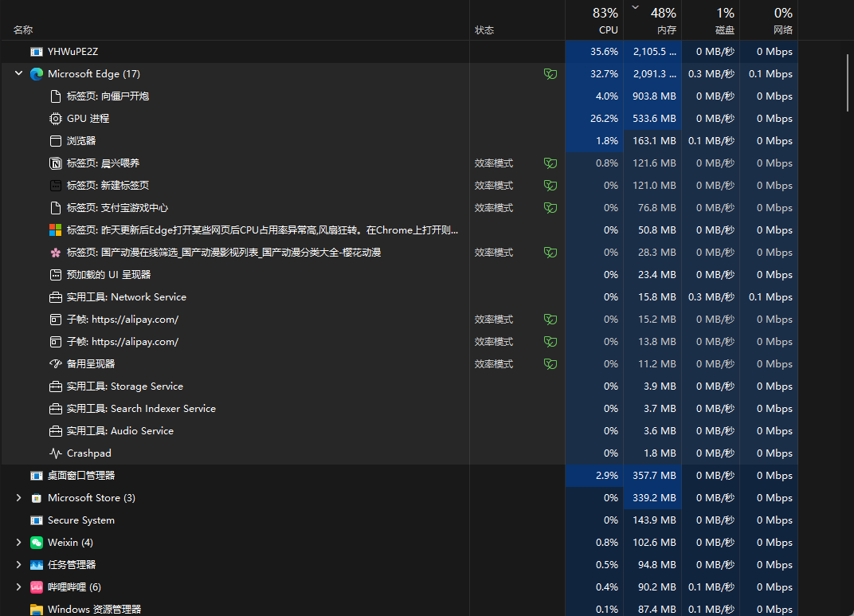
Task: Sort by the 内存 column header
Action: [x=652, y=20]
